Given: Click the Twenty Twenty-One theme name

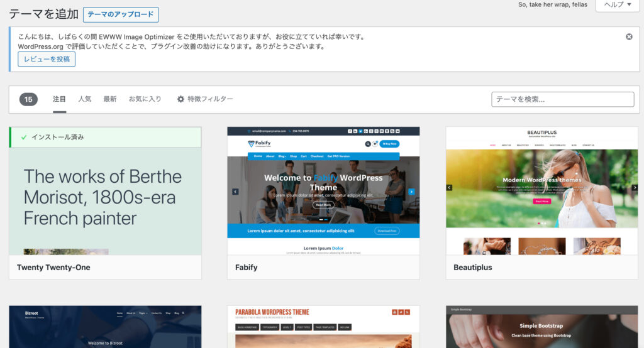Looking at the screenshot, I should pos(53,267).
